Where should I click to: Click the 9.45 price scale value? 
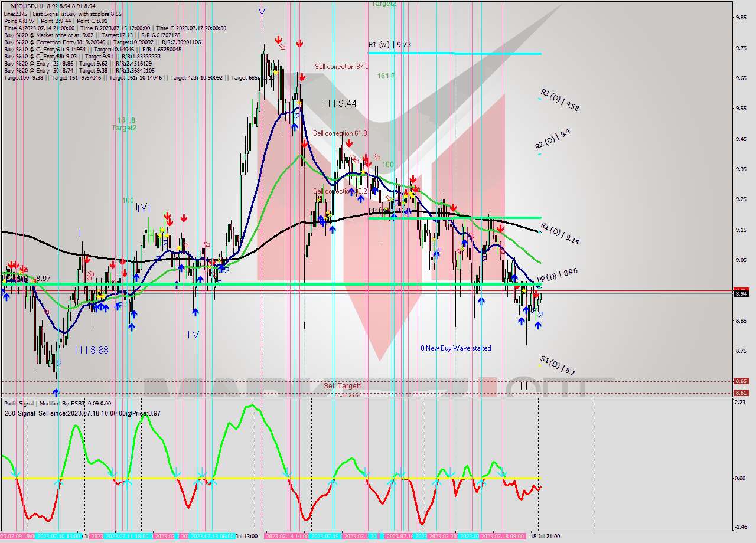pos(741,139)
